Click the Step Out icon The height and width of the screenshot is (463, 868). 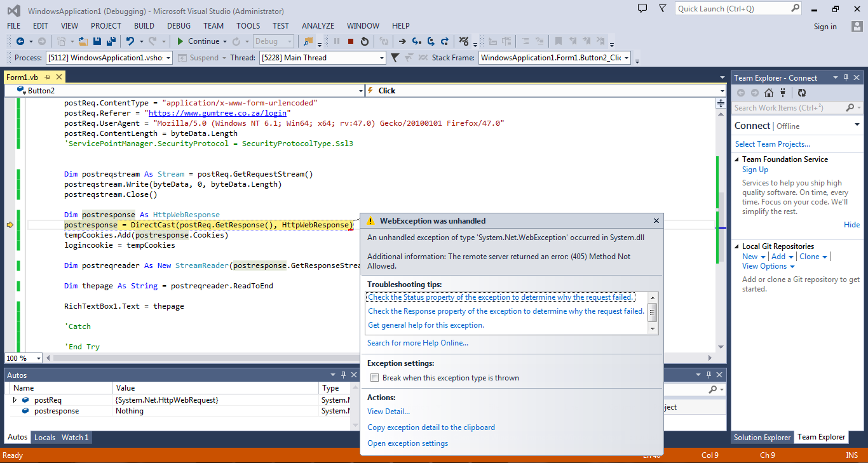pos(445,41)
